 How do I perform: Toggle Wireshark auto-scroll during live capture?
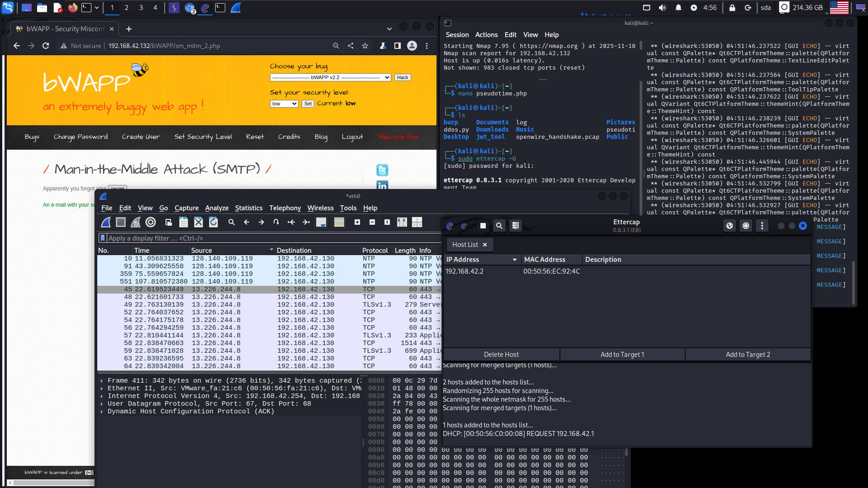(x=321, y=222)
